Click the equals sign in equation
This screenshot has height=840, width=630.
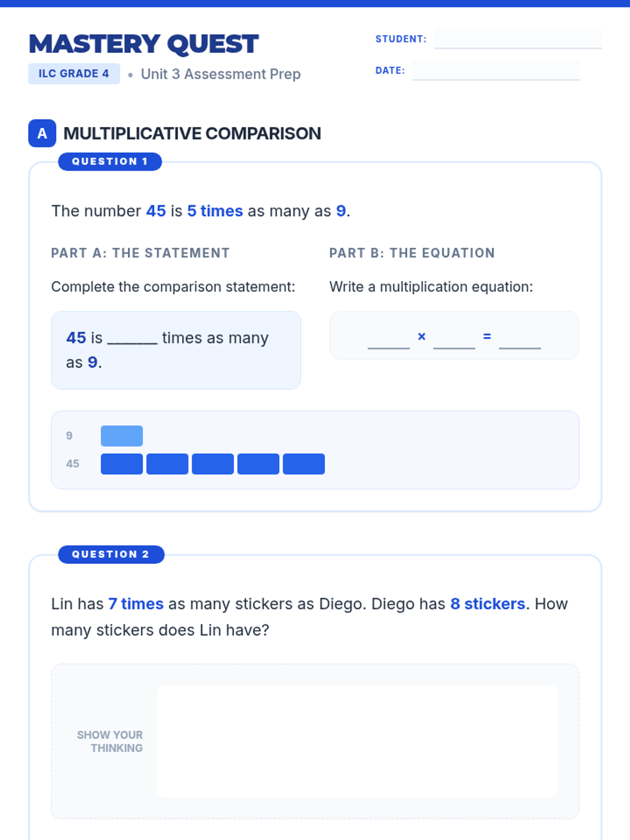coord(487,337)
